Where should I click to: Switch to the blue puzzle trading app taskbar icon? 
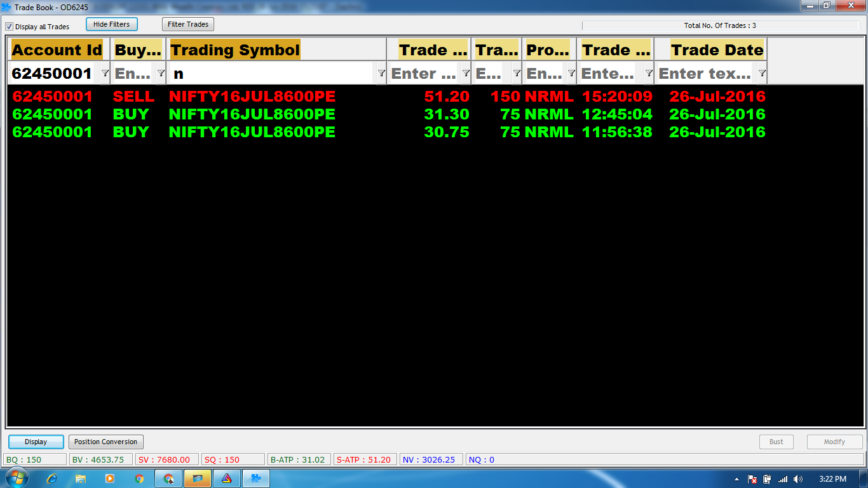click(x=255, y=478)
